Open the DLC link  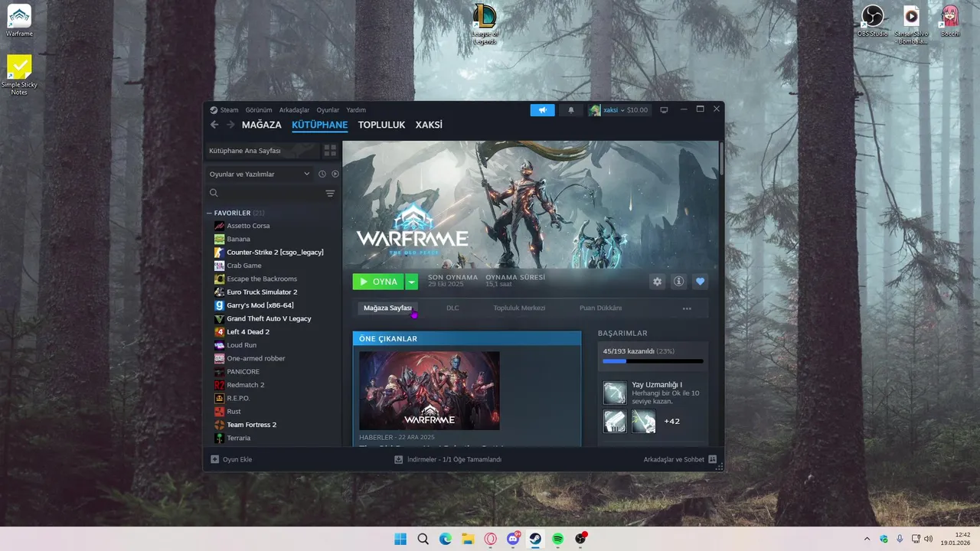click(452, 308)
